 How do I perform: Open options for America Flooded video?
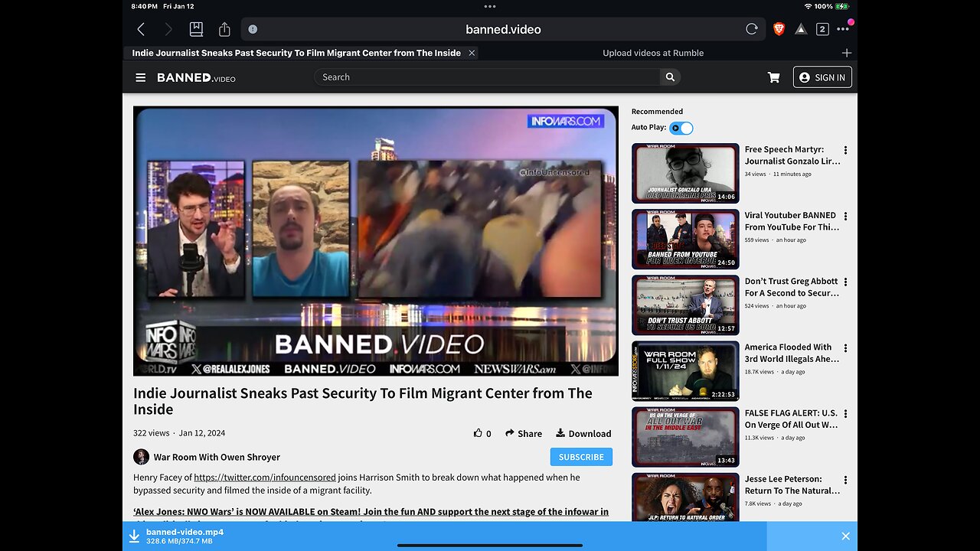[x=845, y=348]
